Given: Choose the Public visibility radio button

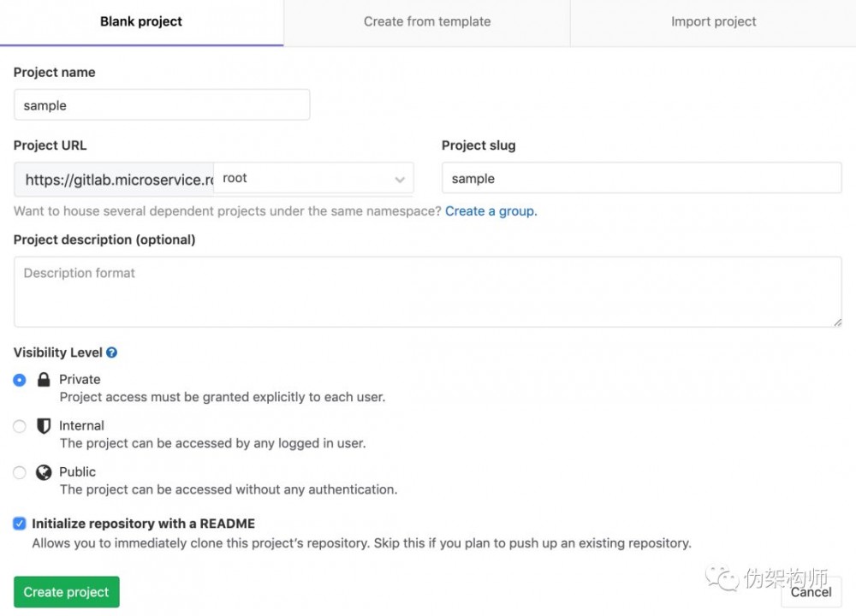Looking at the screenshot, I should [20, 472].
